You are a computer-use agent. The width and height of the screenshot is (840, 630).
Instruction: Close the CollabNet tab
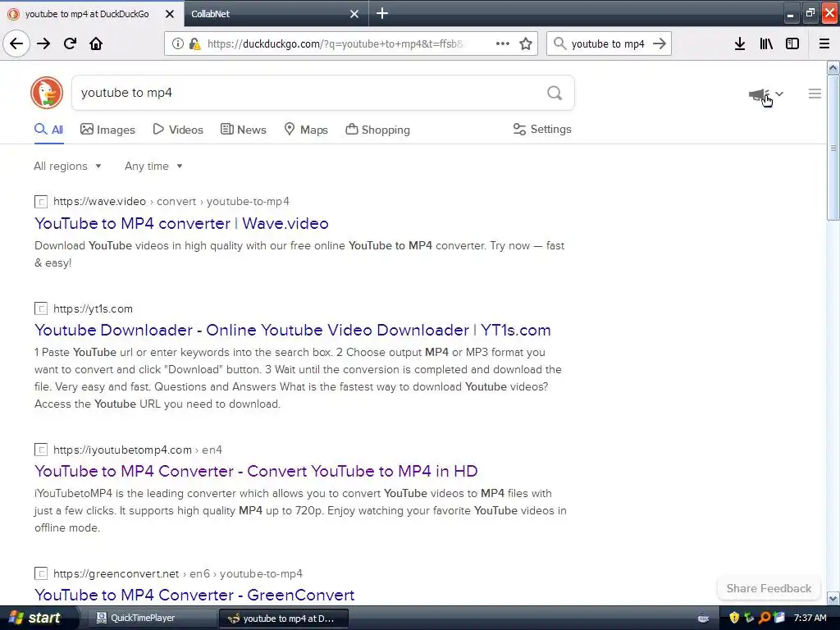[354, 14]
